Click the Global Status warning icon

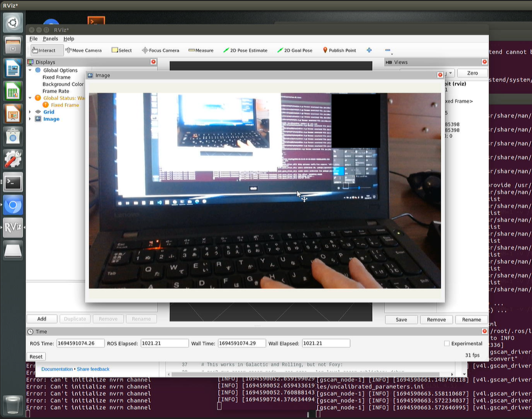tap(38, 98)
